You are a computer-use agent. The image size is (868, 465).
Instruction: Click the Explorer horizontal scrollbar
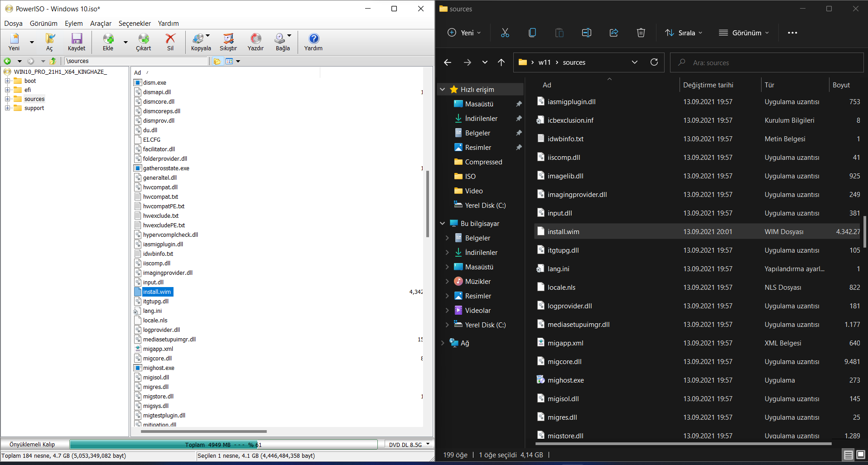click(x=684, y=444)
